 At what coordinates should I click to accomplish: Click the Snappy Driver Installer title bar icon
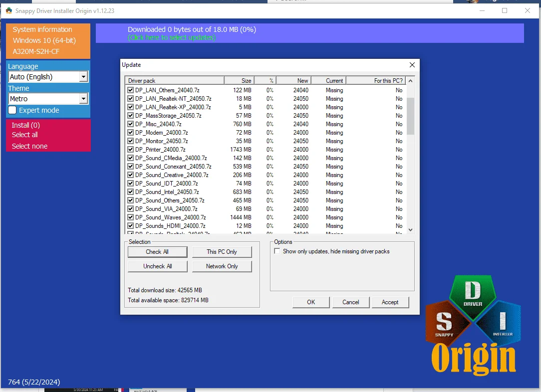click(x=9, y=10)
